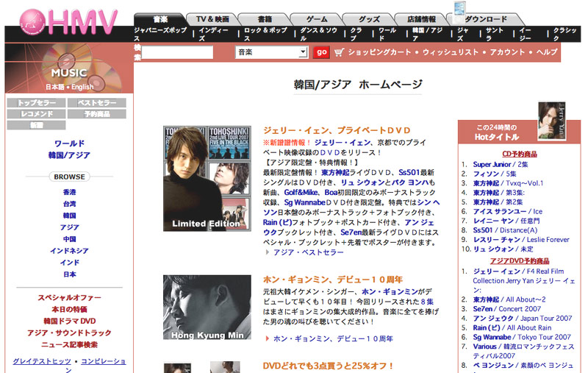Open ジャパニーズポップス genre

pos(160,34)
